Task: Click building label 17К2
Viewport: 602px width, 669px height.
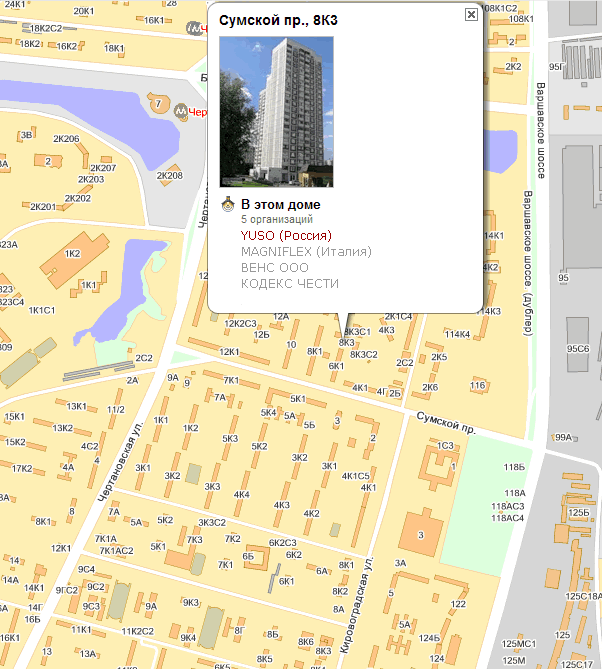Action: [22, 469]
